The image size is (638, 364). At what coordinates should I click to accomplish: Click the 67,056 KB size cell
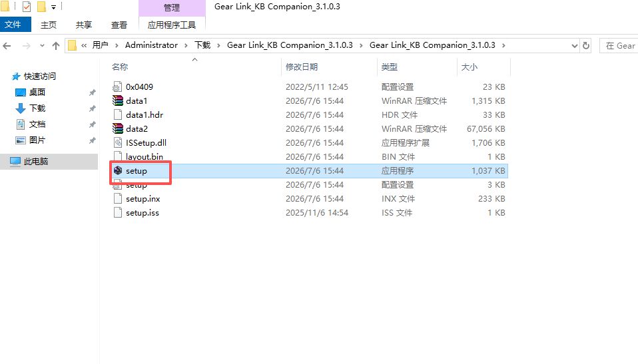[x=485, y=128]
